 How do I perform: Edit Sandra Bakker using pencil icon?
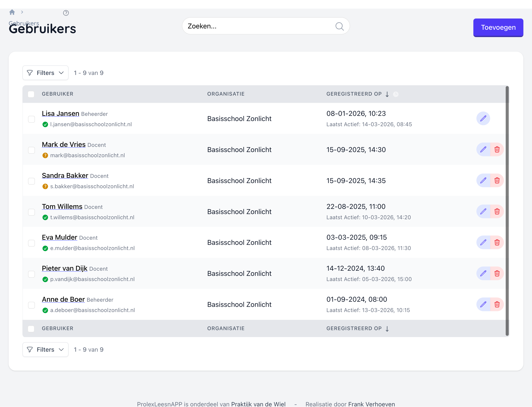(x=483, y=180)
